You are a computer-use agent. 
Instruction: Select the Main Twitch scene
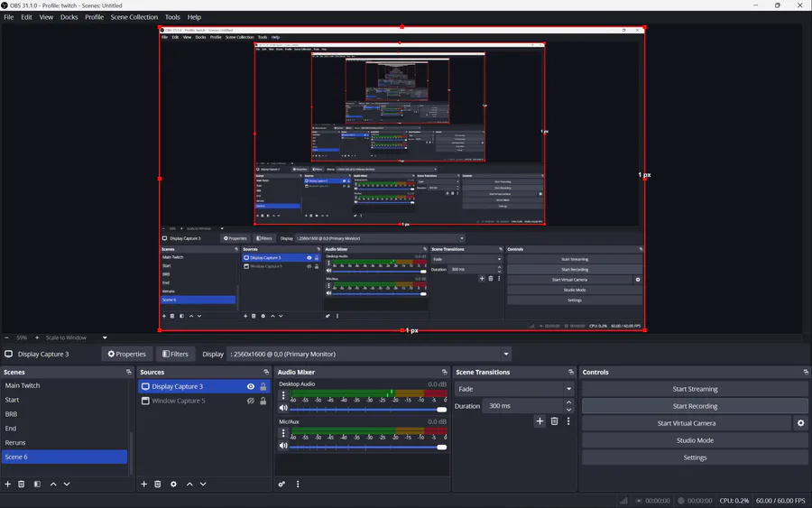[x=65, y=385]
